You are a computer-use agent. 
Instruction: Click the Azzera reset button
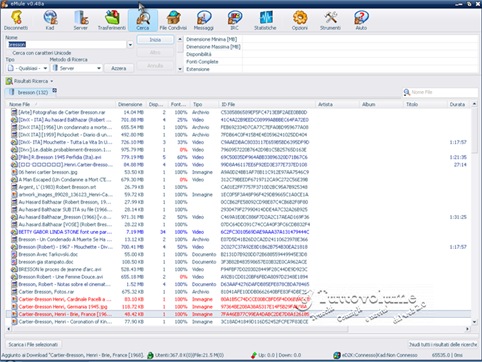tap(119, 68)
